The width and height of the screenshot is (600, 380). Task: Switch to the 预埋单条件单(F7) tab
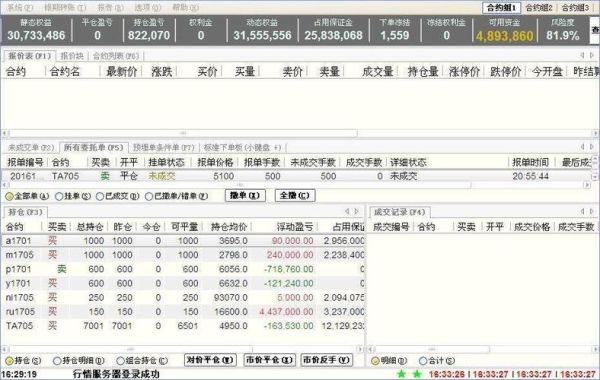click(x=164, y=147)
